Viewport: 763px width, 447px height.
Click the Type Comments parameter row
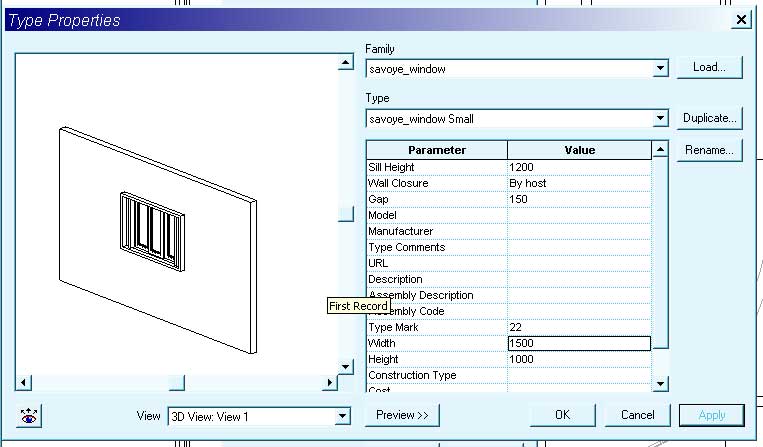coord(509,248)
